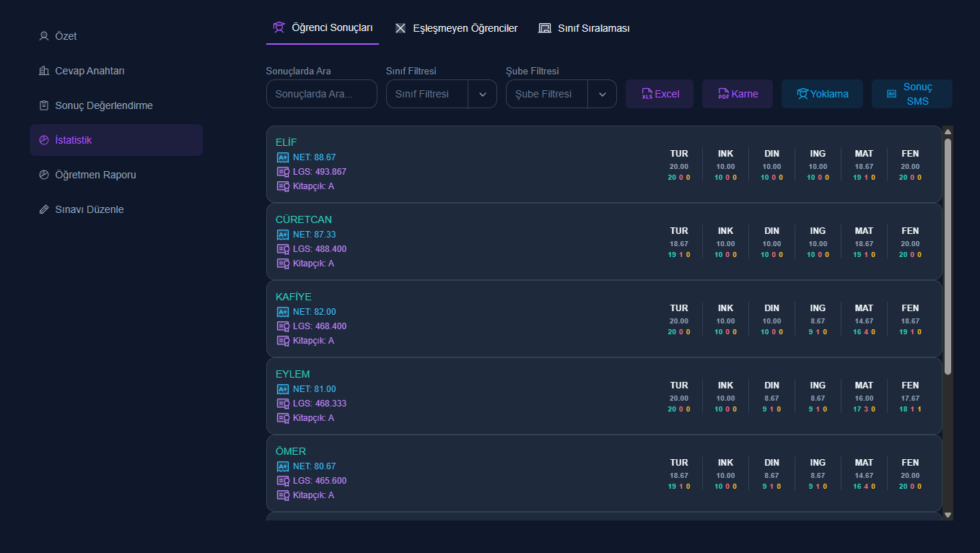Viewport: 980px width, 553px height.
Task: Open student ELİF result card name
Action: (286, 142)
